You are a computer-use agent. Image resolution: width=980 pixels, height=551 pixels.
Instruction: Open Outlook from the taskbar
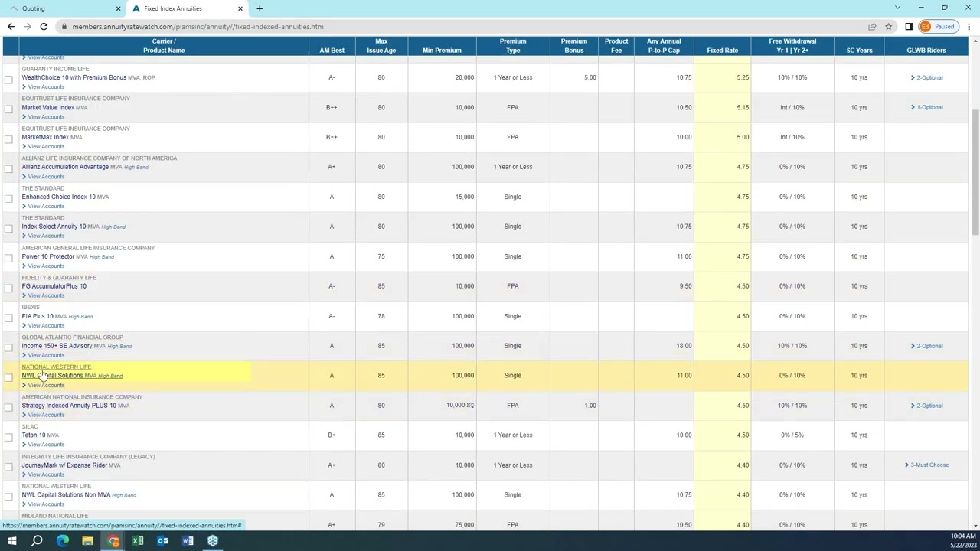[x=162, y=541]
